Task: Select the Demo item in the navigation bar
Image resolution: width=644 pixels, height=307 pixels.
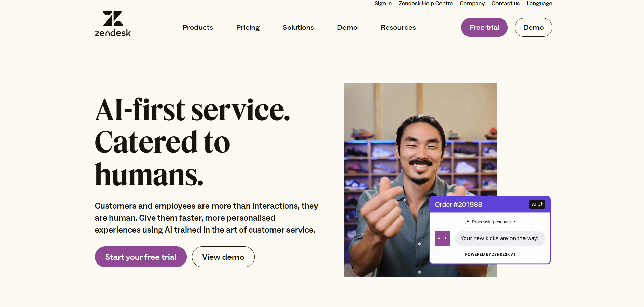Action: coord(347,27)
